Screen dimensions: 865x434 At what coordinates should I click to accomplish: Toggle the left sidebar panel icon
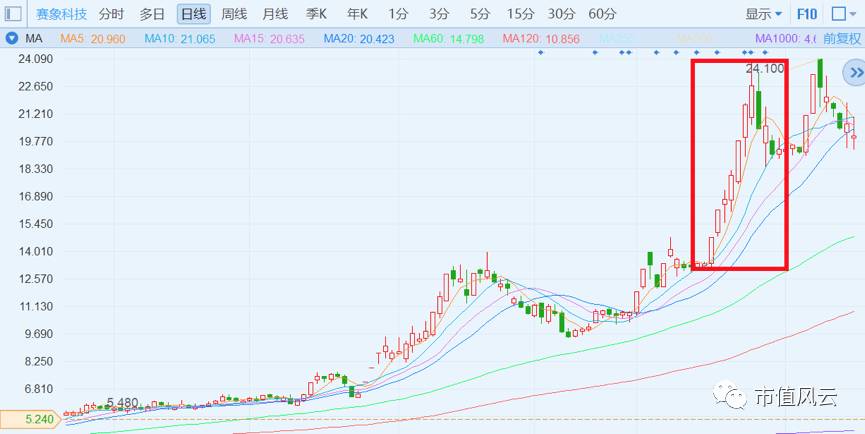(x=13, y=13)
